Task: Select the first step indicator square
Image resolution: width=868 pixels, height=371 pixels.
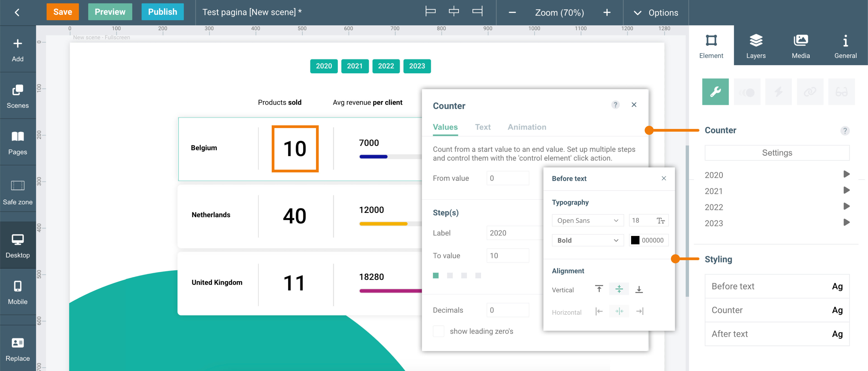Action: [x=435, y=276]
